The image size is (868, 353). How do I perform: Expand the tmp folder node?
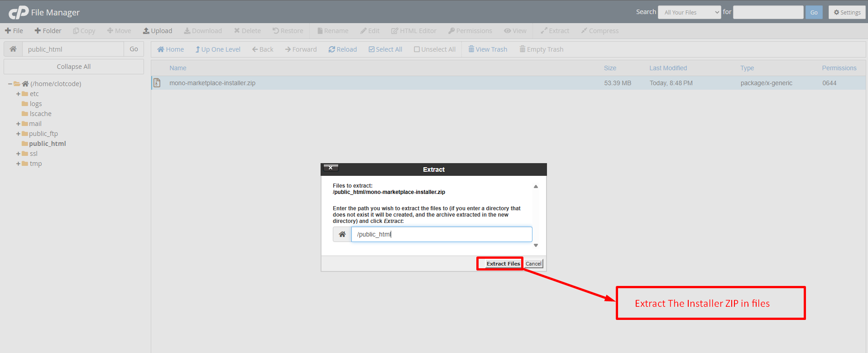pos(18,164)
